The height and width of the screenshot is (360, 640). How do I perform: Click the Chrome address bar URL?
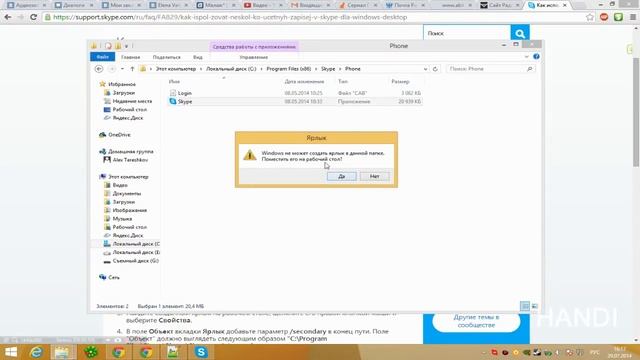(230, 17)
